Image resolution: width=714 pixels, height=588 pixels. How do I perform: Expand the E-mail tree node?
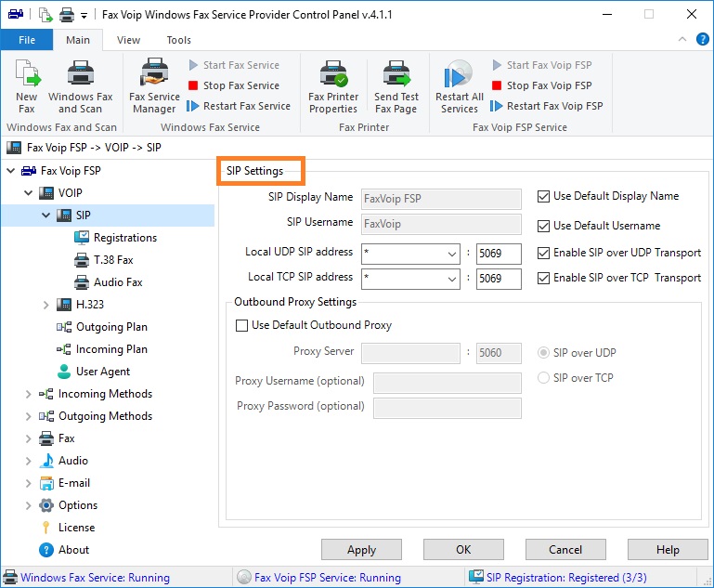click(28, 483)
